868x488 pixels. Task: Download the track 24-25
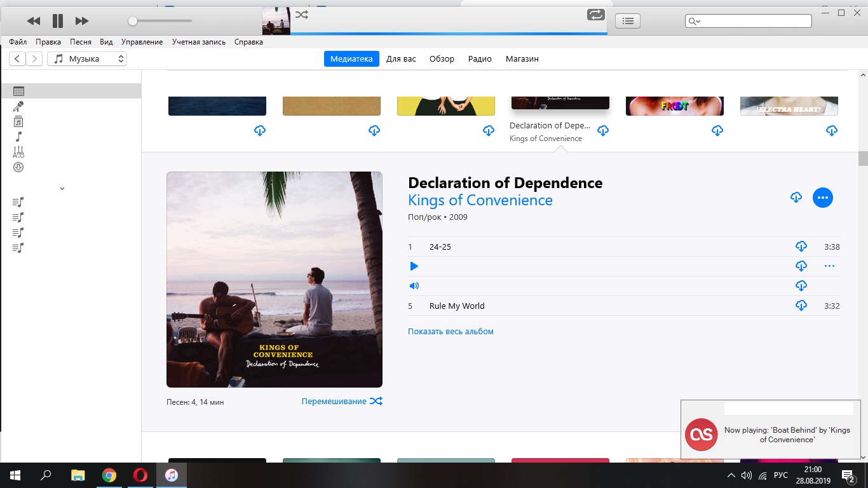click(x=801, y=247)
